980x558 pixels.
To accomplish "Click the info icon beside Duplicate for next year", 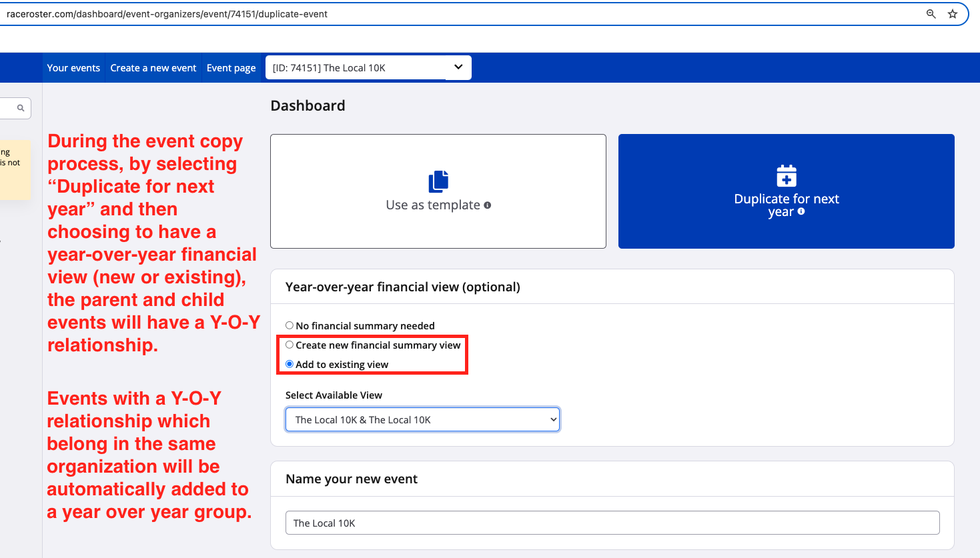I will pyautogui.click(x=801, y=212).
